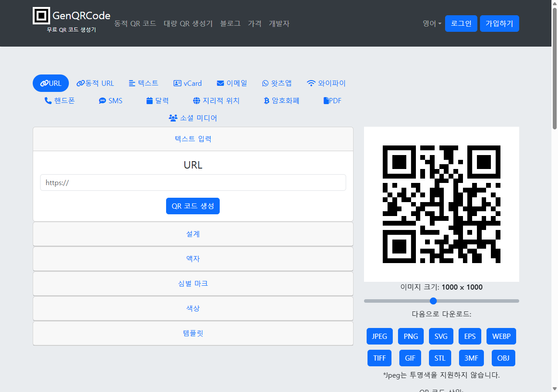This screenshot has height=392, width=558.
Task: Adjust the image size slider
Action: tap(433, 301)
